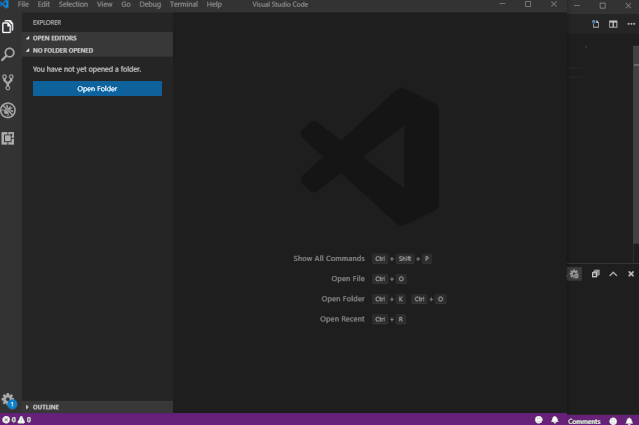Open more actions ellipsis in background window

(631, 24)
